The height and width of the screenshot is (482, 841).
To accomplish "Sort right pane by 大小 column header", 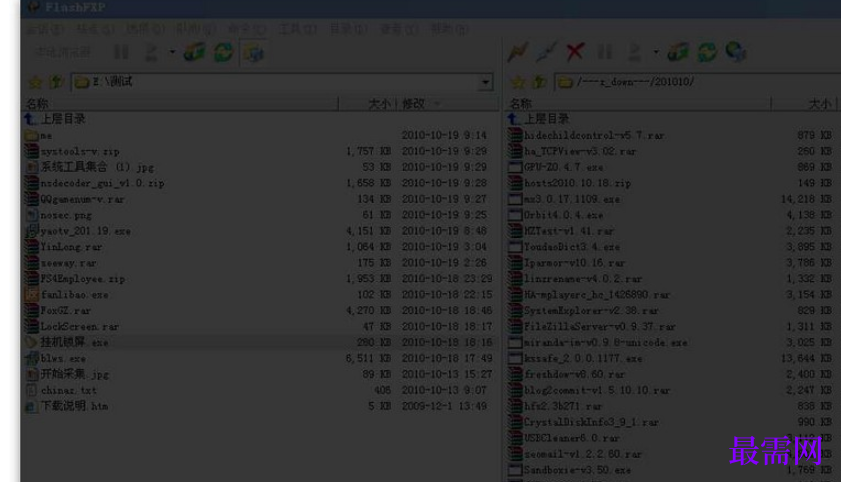I will [x=803, y=103].
